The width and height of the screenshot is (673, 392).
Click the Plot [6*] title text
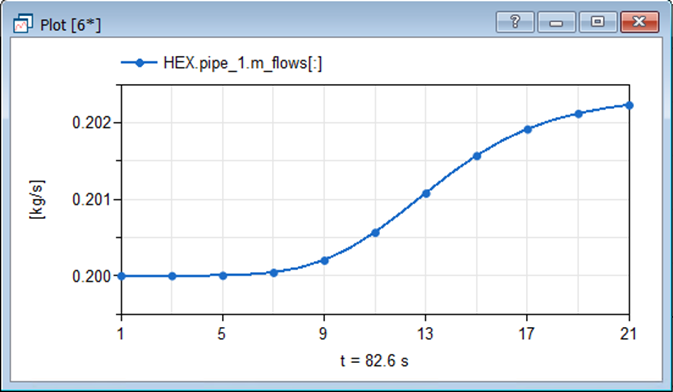[70, 25]
